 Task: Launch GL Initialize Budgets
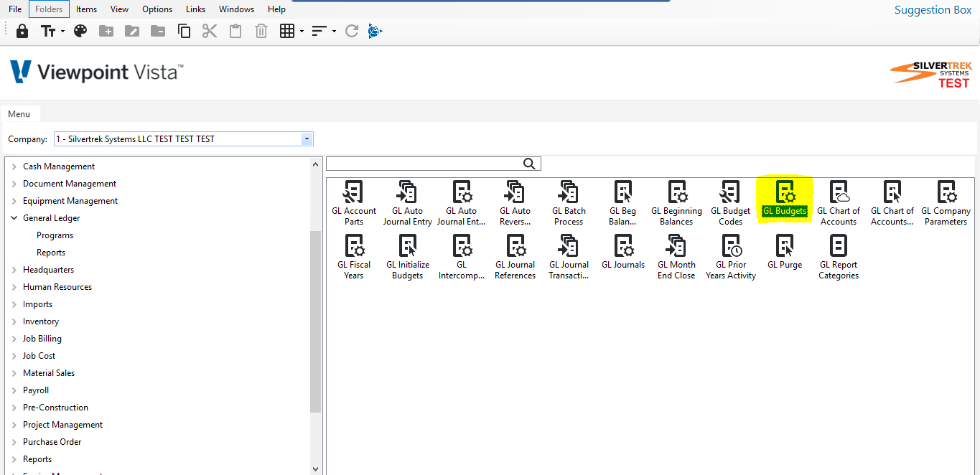click(408, 257)
